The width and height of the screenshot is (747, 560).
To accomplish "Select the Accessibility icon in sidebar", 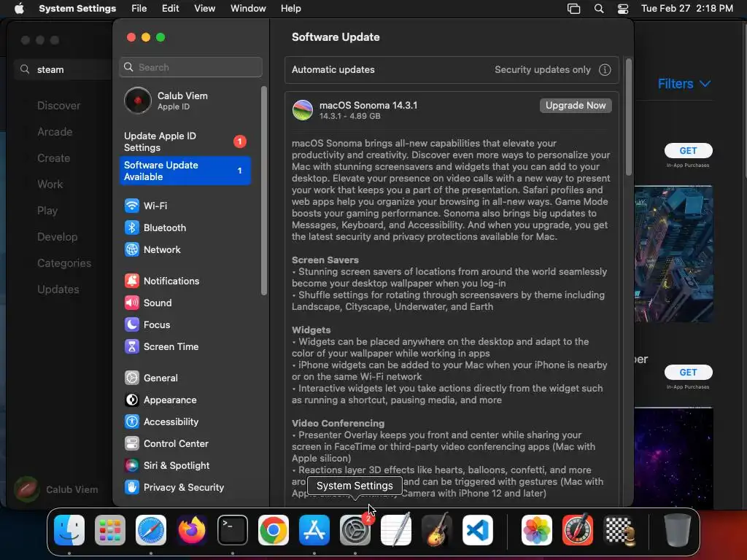I will click(132, 422).
